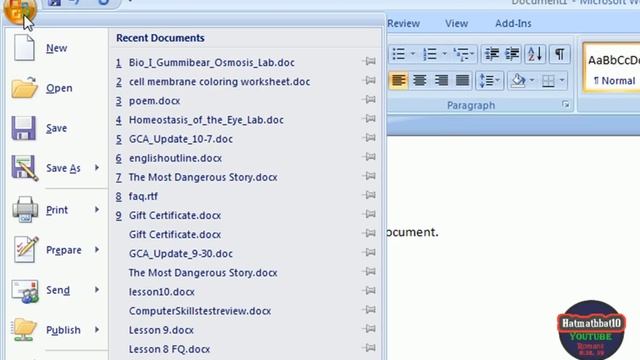
Task: Open recent file Lesson 8 FQ.docx
Action: point(169,349)
